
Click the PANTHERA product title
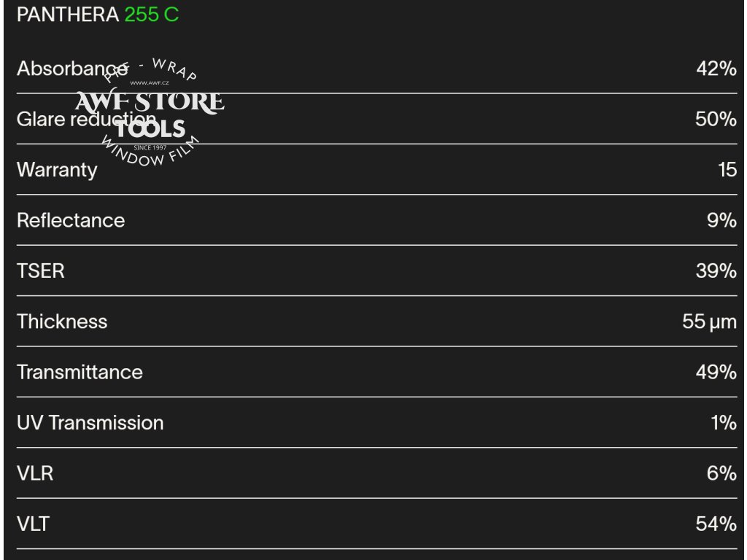(x=67, y=15)
